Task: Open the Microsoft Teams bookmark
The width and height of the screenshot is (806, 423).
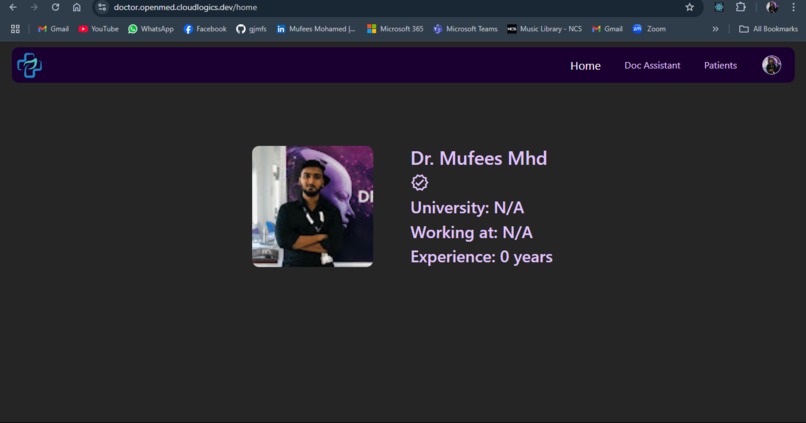Action: coord(465,29)
